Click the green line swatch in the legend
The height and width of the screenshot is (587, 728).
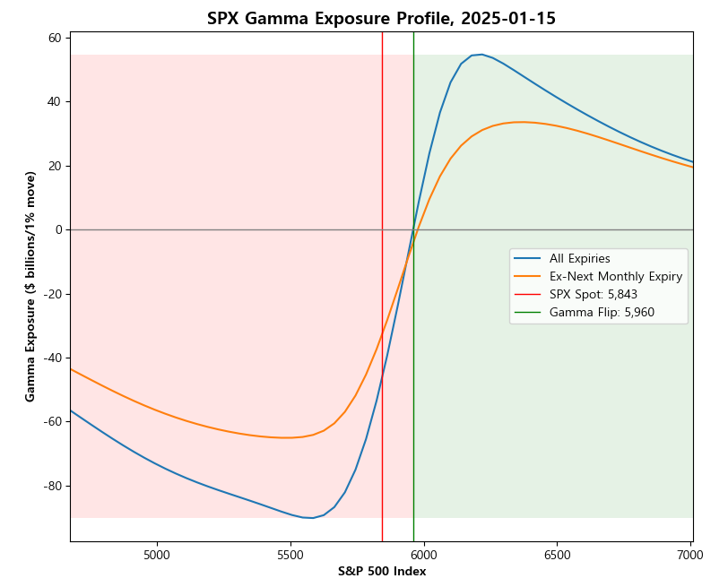pos(528,314)
